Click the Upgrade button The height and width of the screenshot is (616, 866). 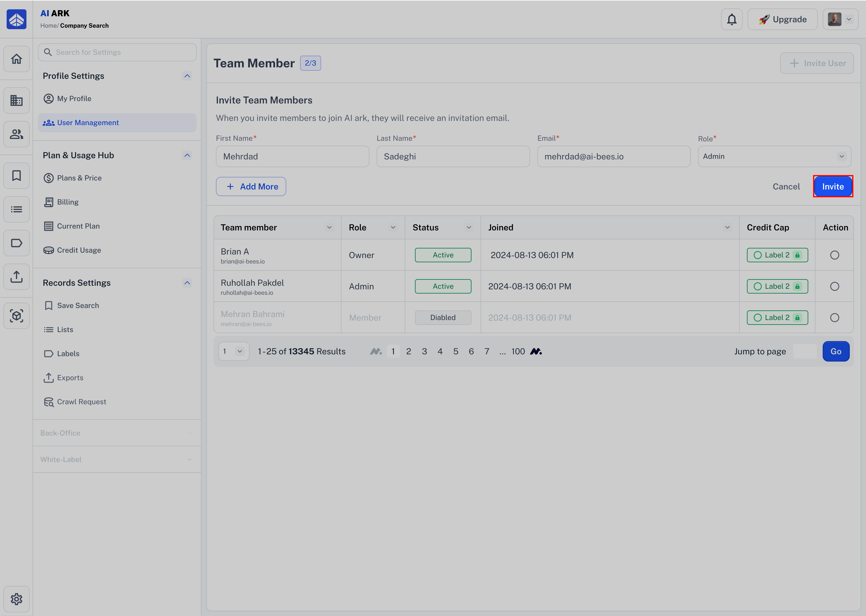click(x=782, y=19)
